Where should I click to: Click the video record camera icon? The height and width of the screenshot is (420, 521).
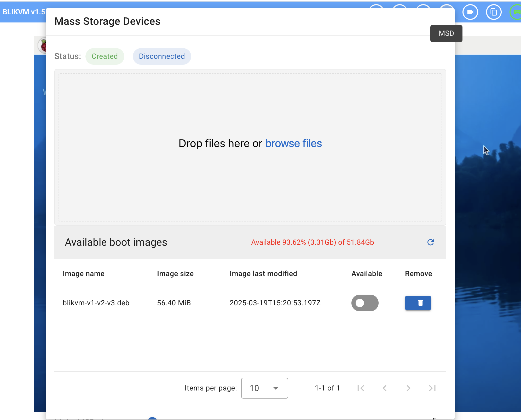(x=470, y=12)
